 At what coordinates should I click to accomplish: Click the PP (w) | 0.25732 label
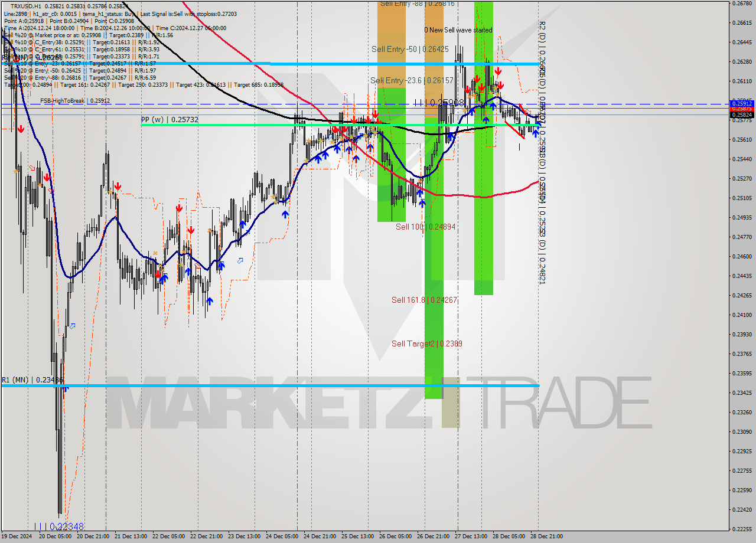170,120
